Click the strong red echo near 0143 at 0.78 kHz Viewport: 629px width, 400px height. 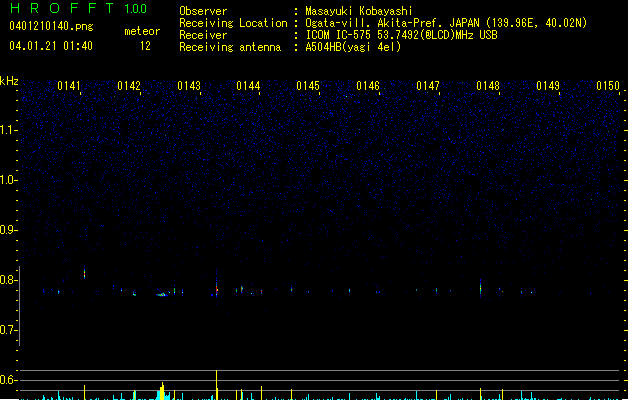[x=217, y=288]
